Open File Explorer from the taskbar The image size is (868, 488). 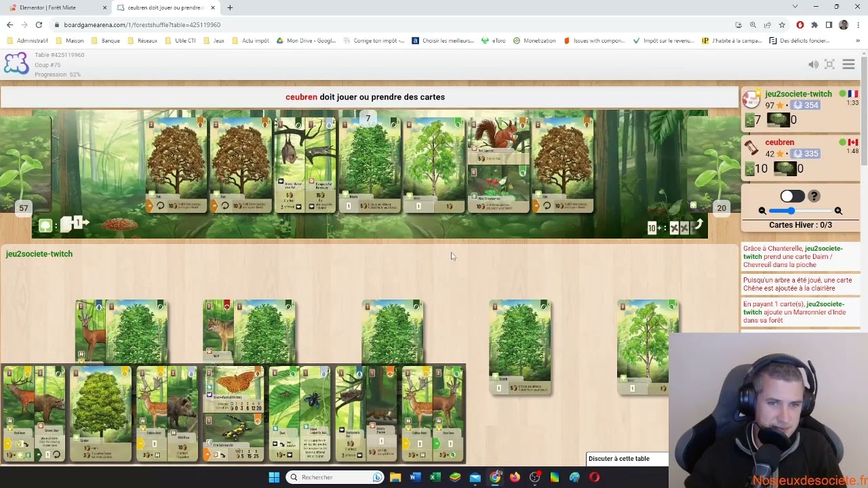pos(395,477)
